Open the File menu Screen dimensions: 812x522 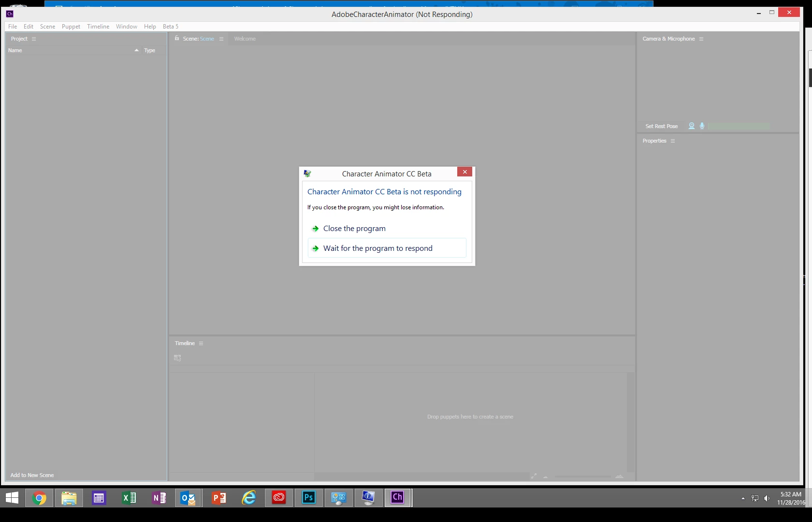coord(13,27)
